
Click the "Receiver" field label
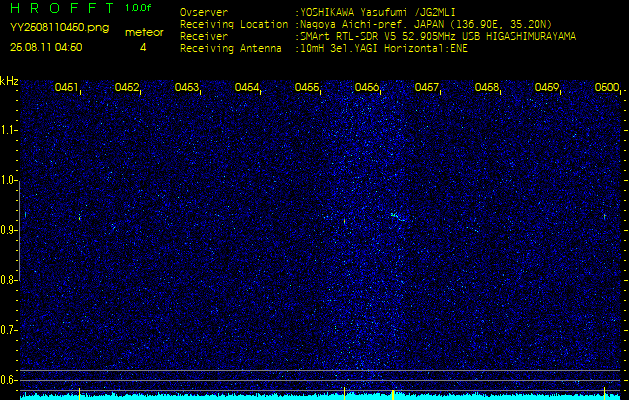click(x=204, y=37)
